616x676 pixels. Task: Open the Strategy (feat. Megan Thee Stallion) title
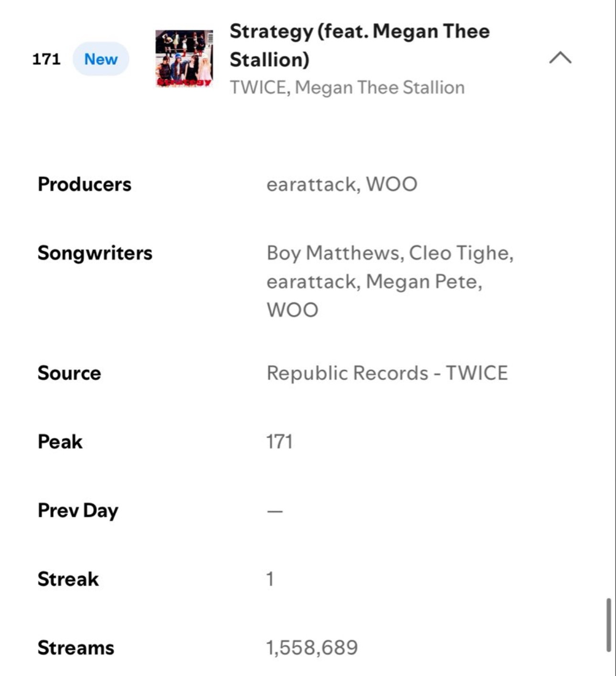point(360,45)
